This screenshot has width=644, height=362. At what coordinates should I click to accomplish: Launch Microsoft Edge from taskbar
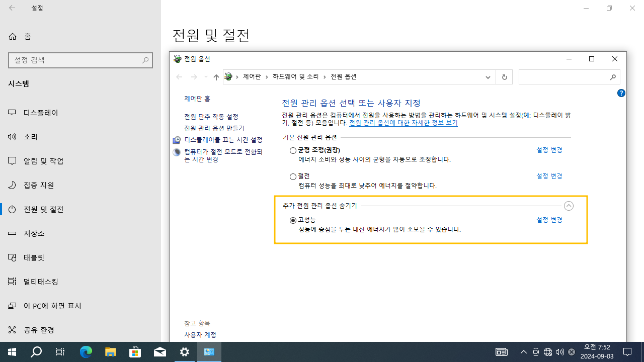pos(86,352)
